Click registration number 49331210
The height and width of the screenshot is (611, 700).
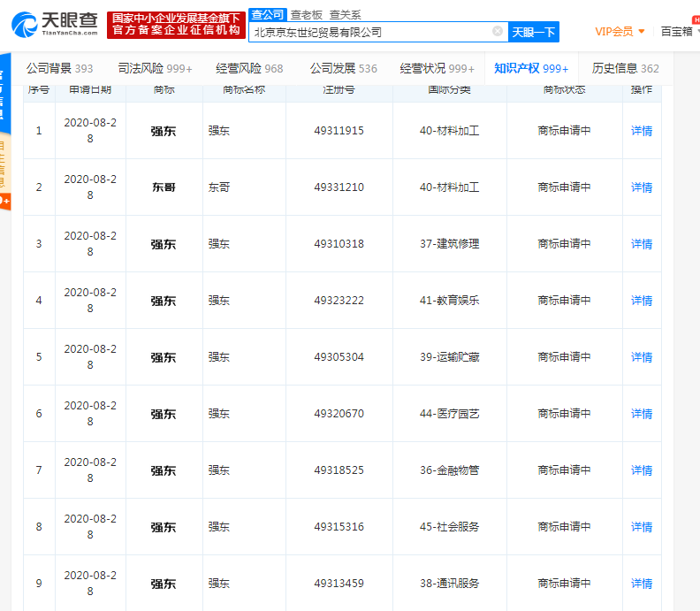tap(339, 187)
